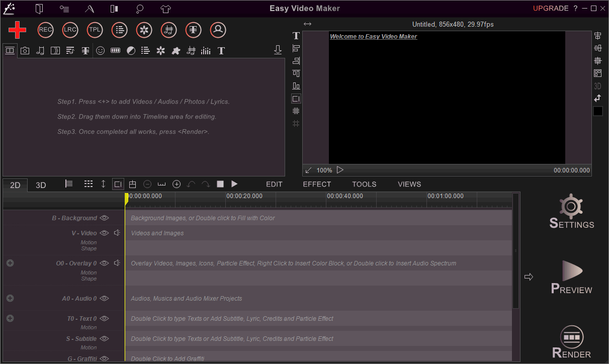Open the EFFECT menu
The height and width of the screenshot is (364, 609).
pos(317,184)
